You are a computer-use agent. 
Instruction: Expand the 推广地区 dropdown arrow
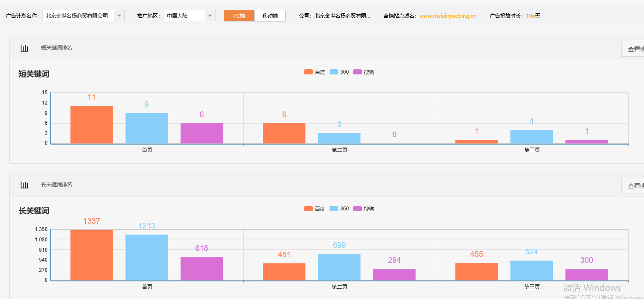(x=210, y=16)
